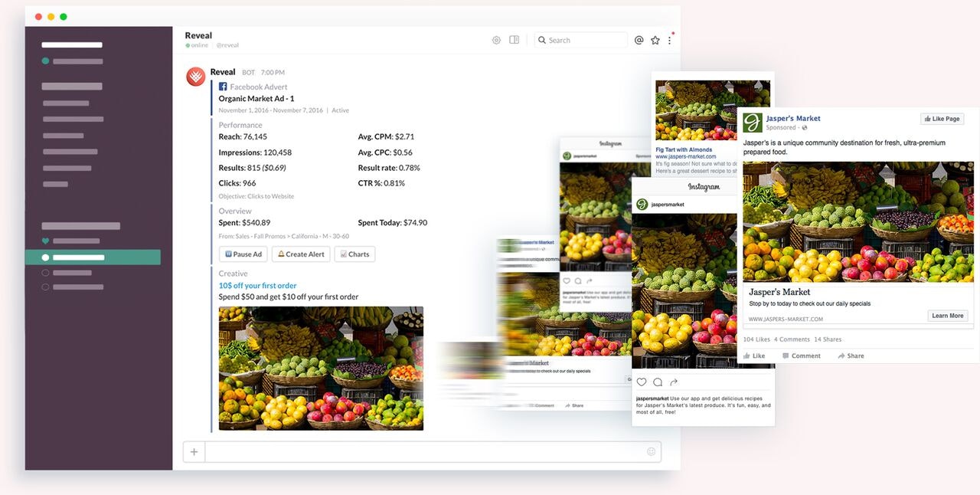Like the Facebook ad post
The image size is (980, 495).
tap(754, 356)
